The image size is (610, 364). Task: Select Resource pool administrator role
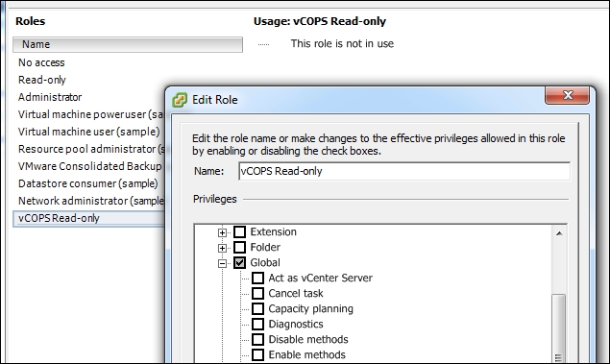[x=91, y=149]
